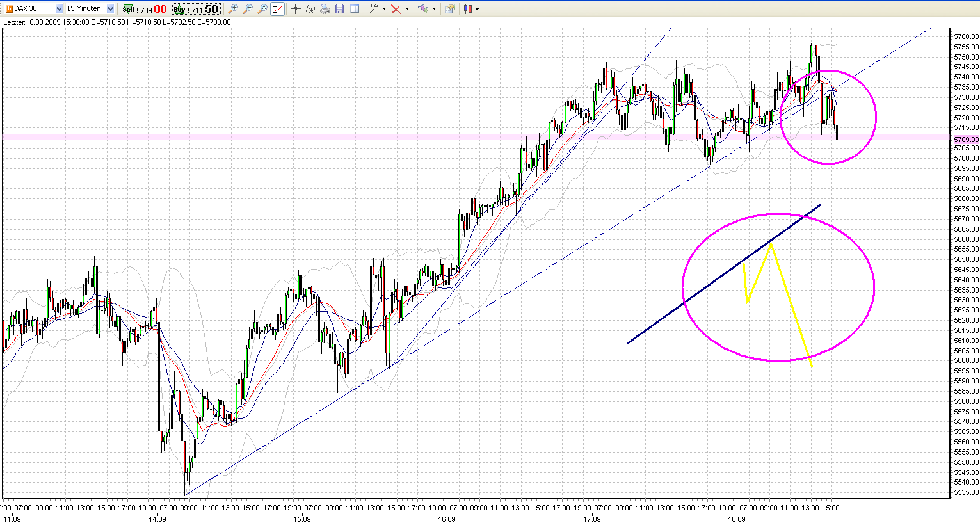Screen dimensions: 980x523
Task: Open the f(x) indicators dialog
Action: (310, 9)
